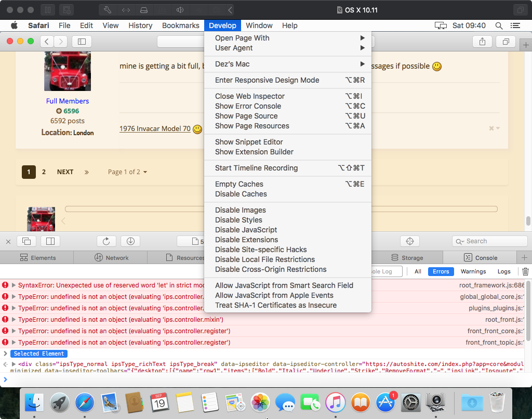Open Spotlight search magnifier in menu bar
The image size is (532, 419).
pos(499,25)
